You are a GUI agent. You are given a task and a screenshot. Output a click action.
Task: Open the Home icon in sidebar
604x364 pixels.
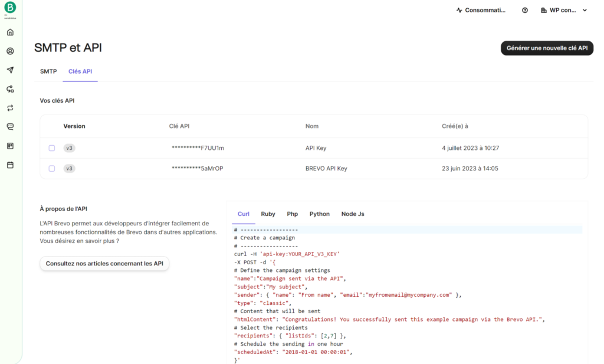(11, 32)
